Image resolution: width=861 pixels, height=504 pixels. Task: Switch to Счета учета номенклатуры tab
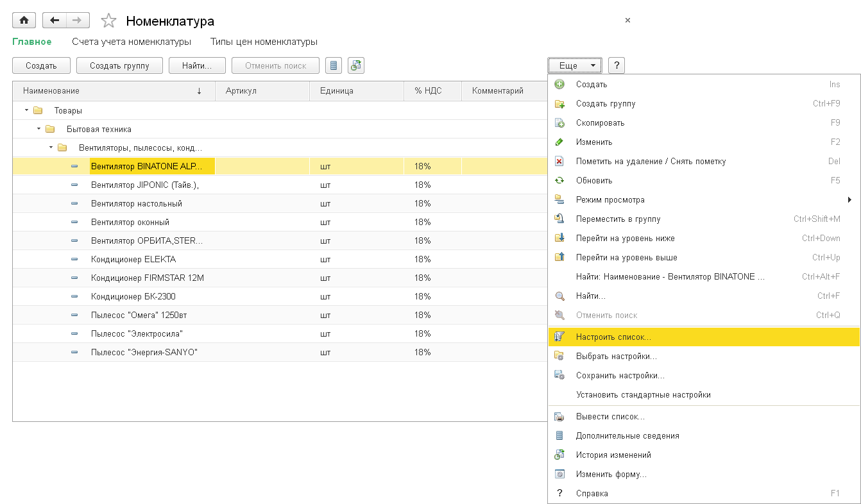click(x=132, y=42)
